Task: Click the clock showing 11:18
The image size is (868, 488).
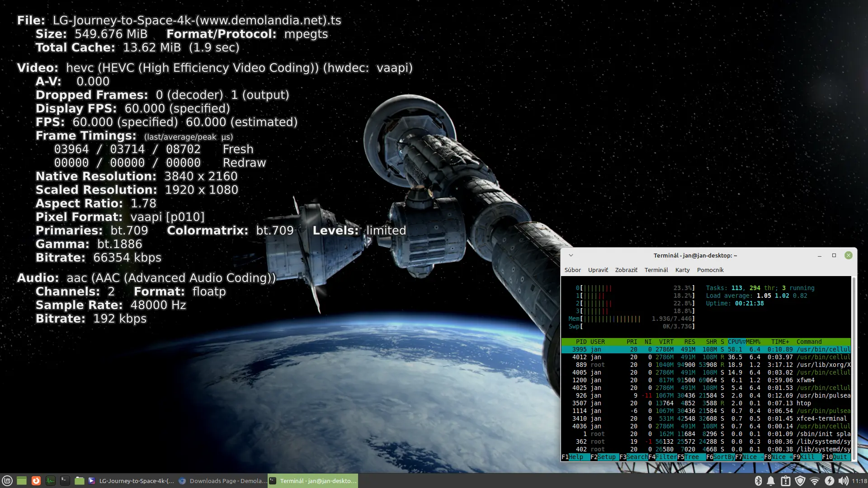Action: (x=859, y=481)
